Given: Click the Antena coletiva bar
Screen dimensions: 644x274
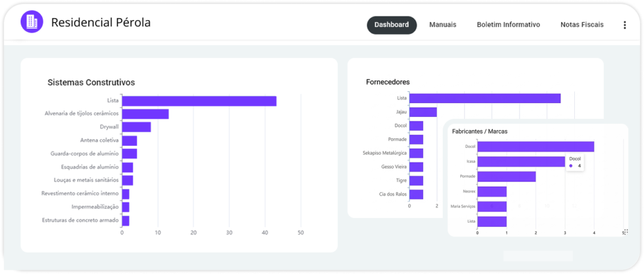Looking at the screenshot, I should click(x=130, y=141).
